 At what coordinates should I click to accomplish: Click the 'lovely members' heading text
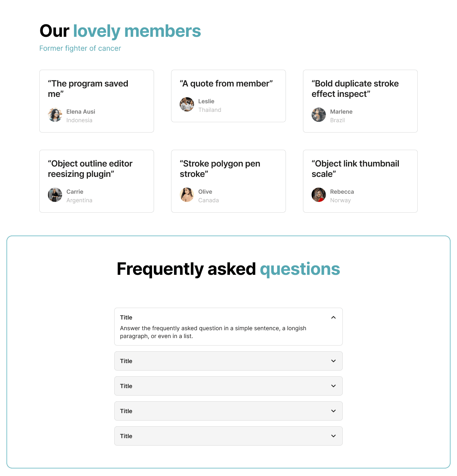pos(137,31)
